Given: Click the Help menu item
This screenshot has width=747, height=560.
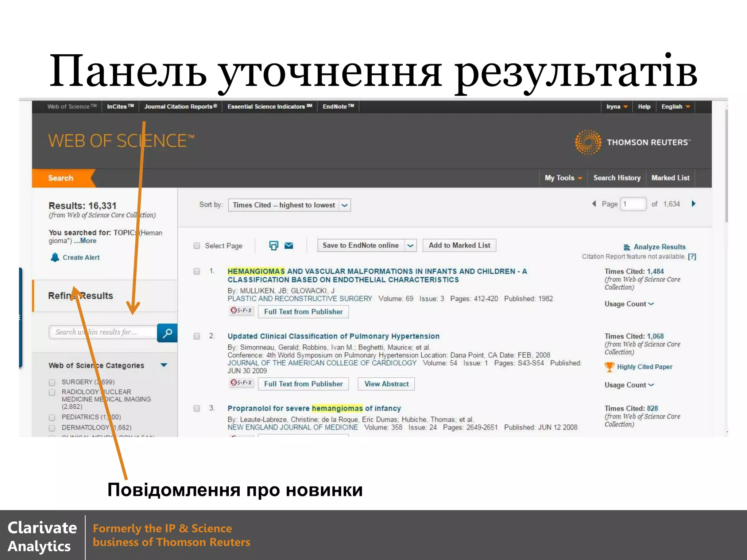Looking at the screenshot, I should click(644, 106).
